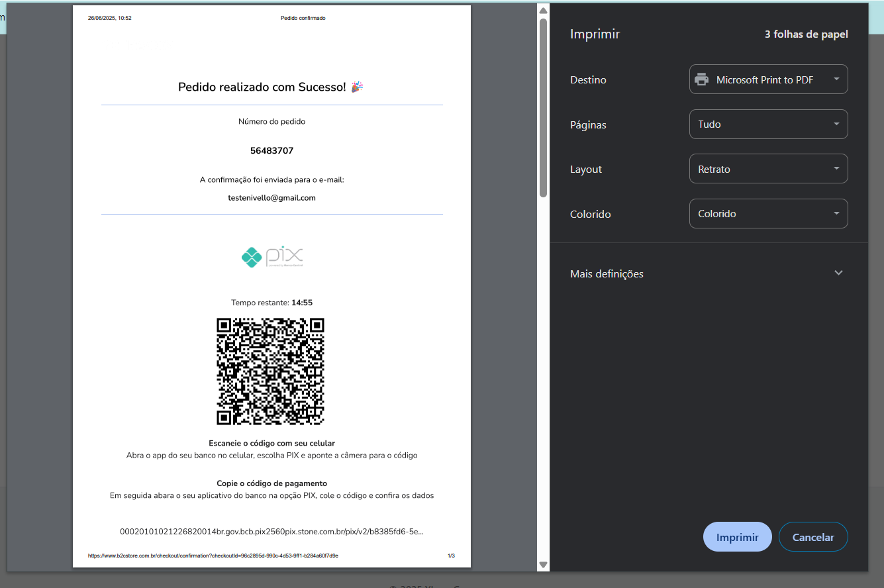This screenshot has height=588, width=884.
Task: Click the PIX logo in the preview
Action: pos(272,256)
